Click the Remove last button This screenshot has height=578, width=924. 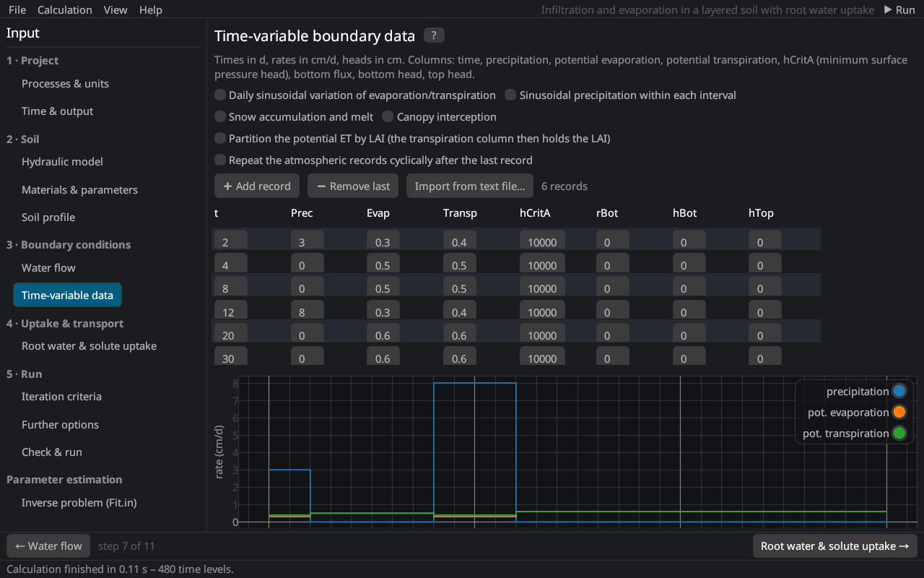tap(353, 186)
